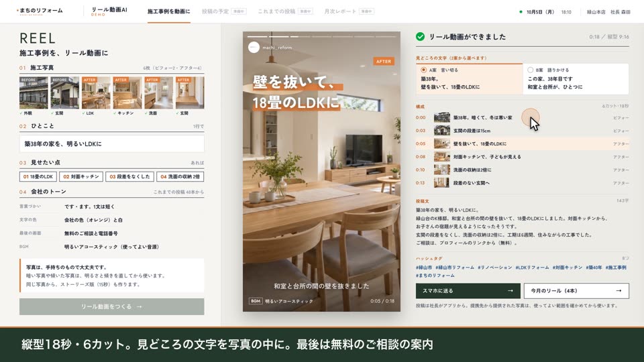
Task: Click the AFTER badge on reel preview
Action: point(384,61)
